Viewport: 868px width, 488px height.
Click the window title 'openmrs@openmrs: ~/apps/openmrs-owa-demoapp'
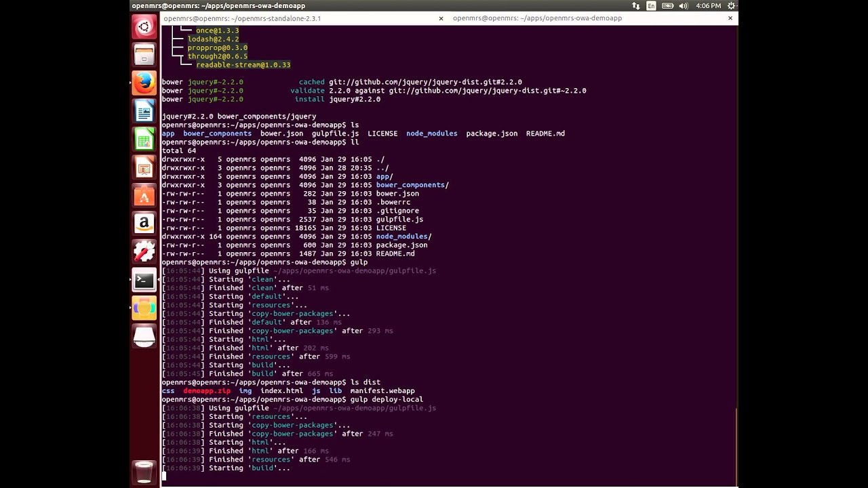[218, 5]
